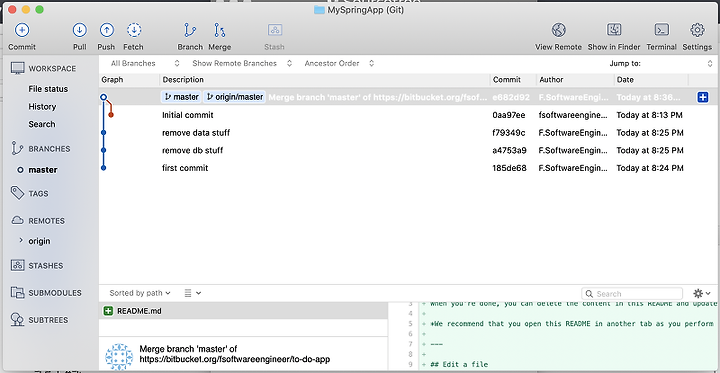
Task: Click the MySpringApp folder icon in title bar
Action: click(x=319, y=10)
